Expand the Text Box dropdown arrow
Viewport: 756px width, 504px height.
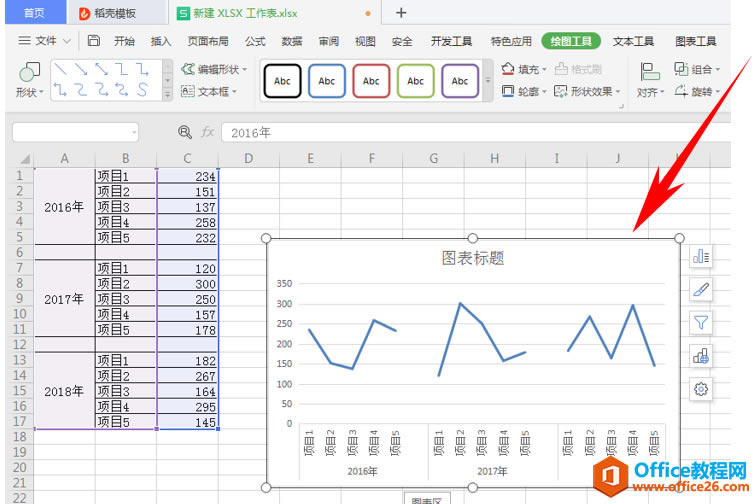[234, 92]
